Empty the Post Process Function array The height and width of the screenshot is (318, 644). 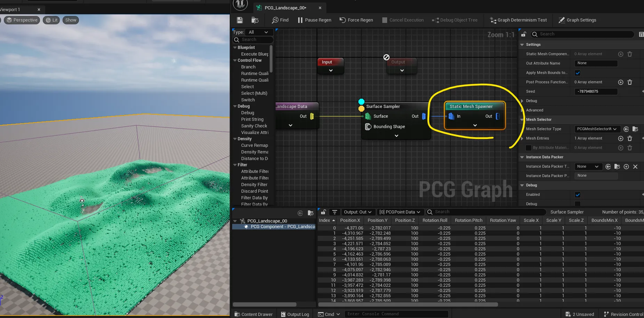(x=630, y=82)
